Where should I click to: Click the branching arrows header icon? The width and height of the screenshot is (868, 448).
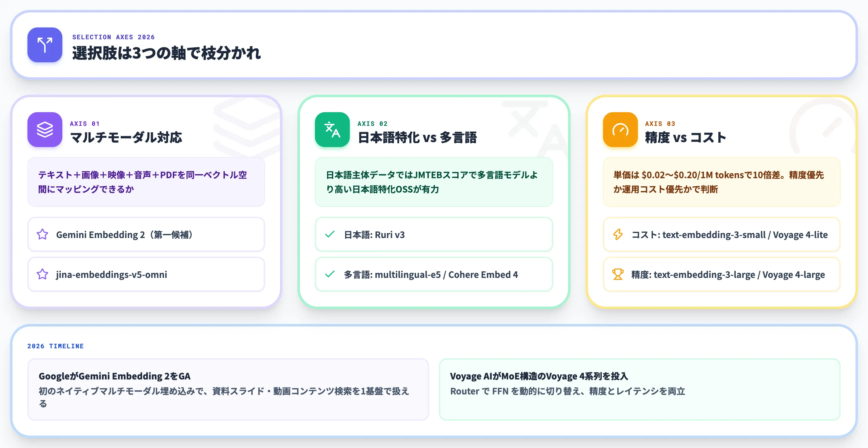coord(45,45)
